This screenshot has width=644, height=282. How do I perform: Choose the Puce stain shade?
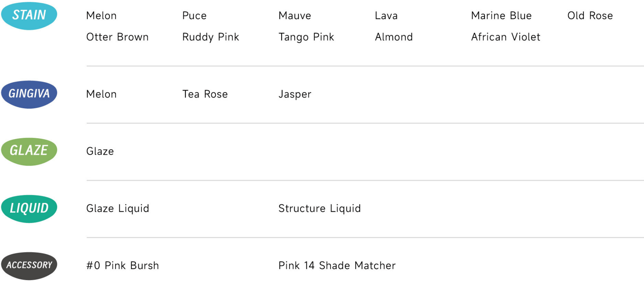194,16
